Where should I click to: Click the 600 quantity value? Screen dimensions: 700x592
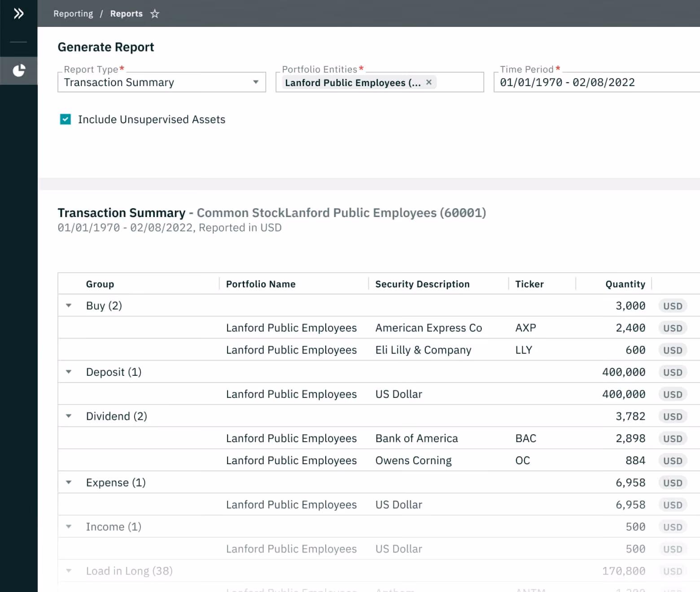635,350
